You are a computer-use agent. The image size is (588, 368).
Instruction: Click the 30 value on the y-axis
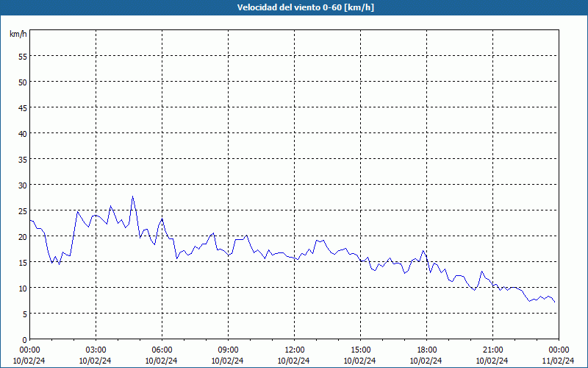pyautogui.click(x=23, y=185)
